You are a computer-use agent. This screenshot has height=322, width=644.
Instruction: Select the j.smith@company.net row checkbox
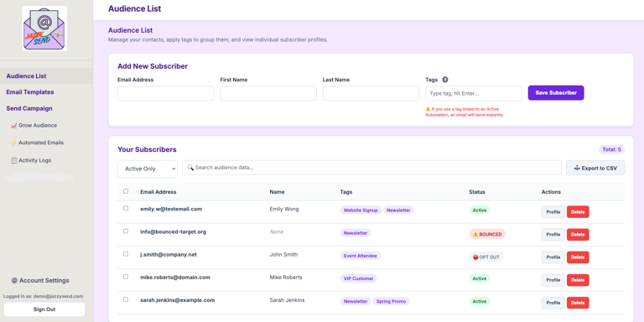[x=126, y=254]
